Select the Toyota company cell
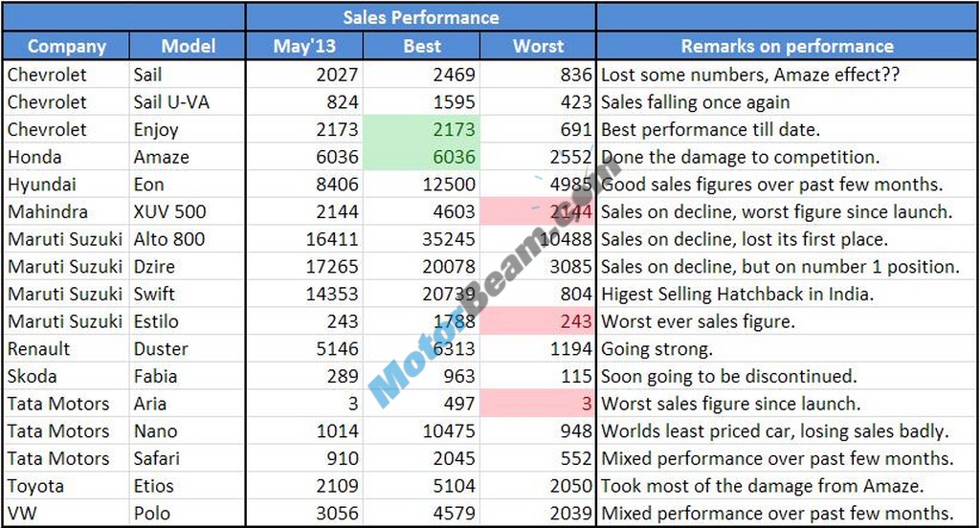Image resolution: width=980 pixels, height=528 pixels. point(66,486)
